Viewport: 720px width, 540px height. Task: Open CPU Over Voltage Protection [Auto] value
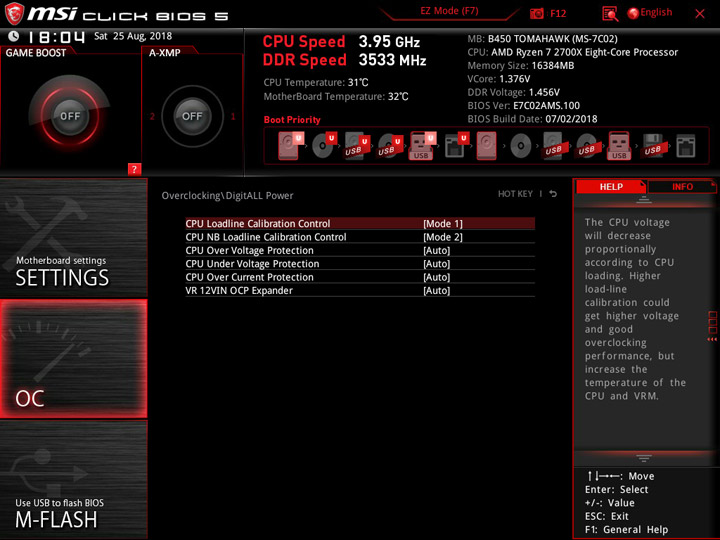point(436,250)
